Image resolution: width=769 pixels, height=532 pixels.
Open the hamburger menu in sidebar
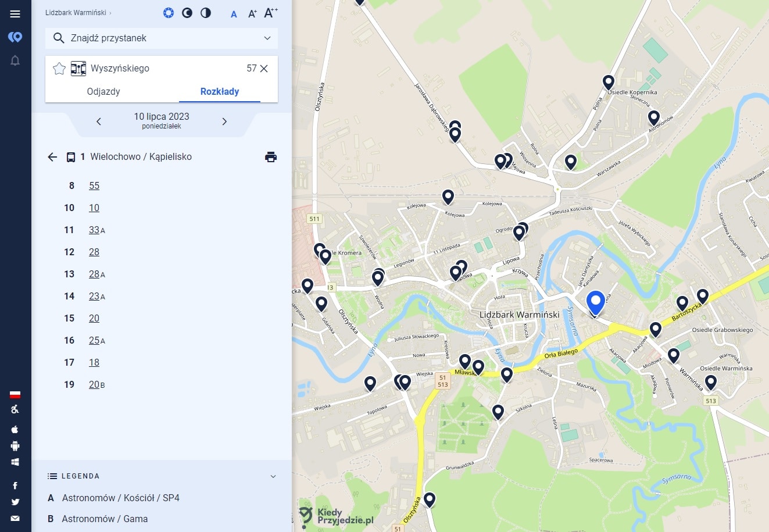pyautogui.click(x=15, y=14)
